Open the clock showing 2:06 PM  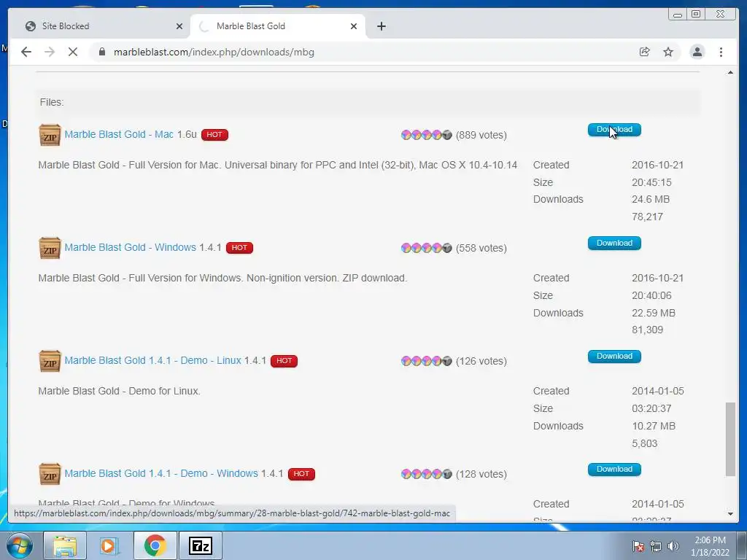point(710,546)
